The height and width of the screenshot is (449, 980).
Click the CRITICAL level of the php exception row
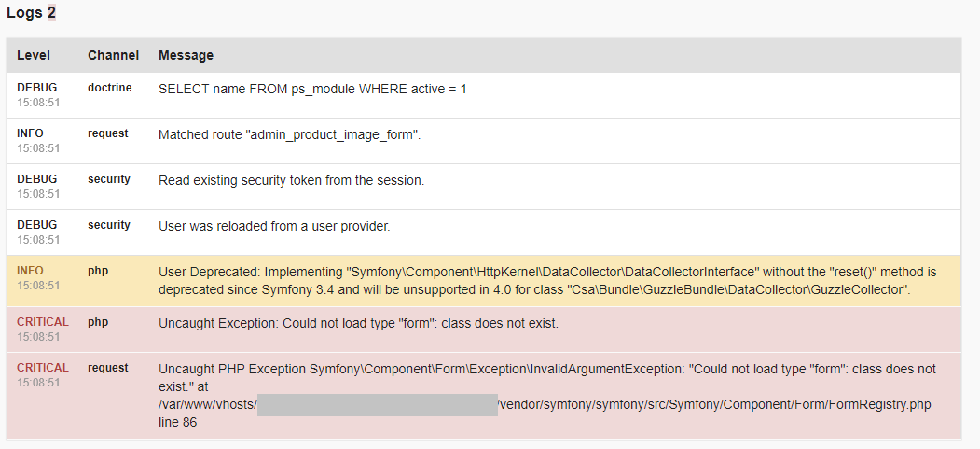(x=43, y=322)
